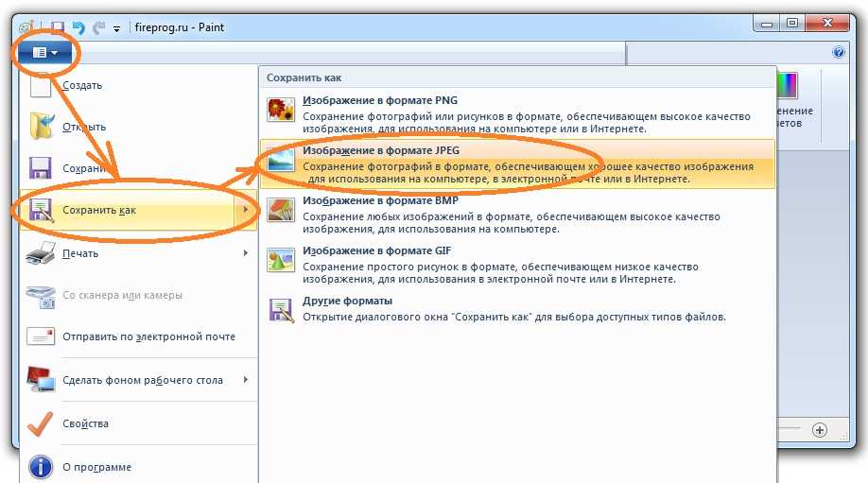Select Сохранить (Save) menu entry
The height and width of the screenshot is (483, 868).
(x=138, y=168)
